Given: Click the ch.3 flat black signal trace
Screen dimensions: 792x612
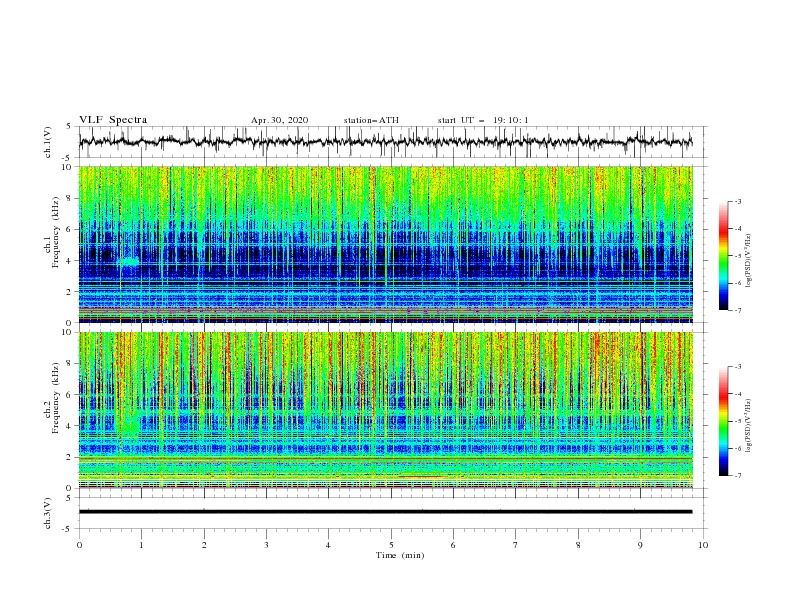Looking at the screenshot, I should (385, 512).
